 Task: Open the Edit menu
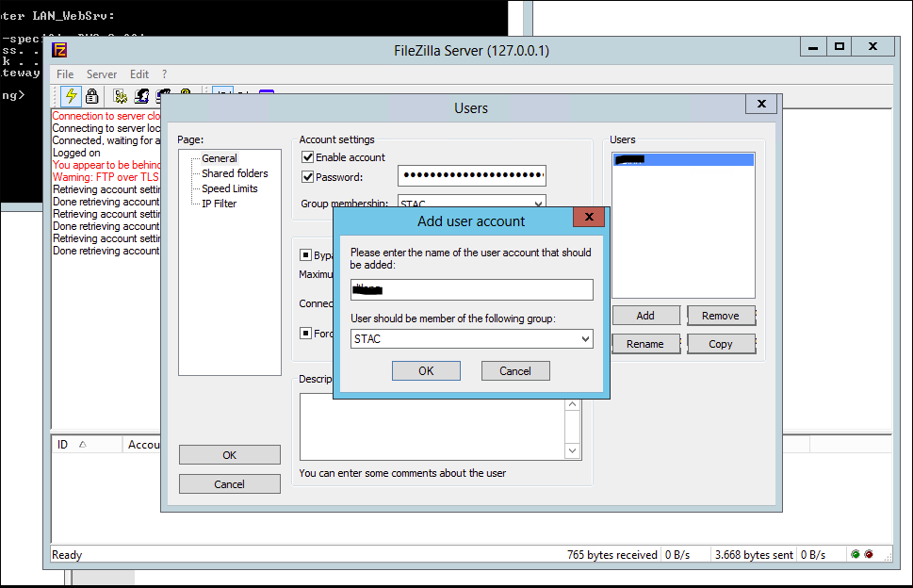tap(139, 74)
